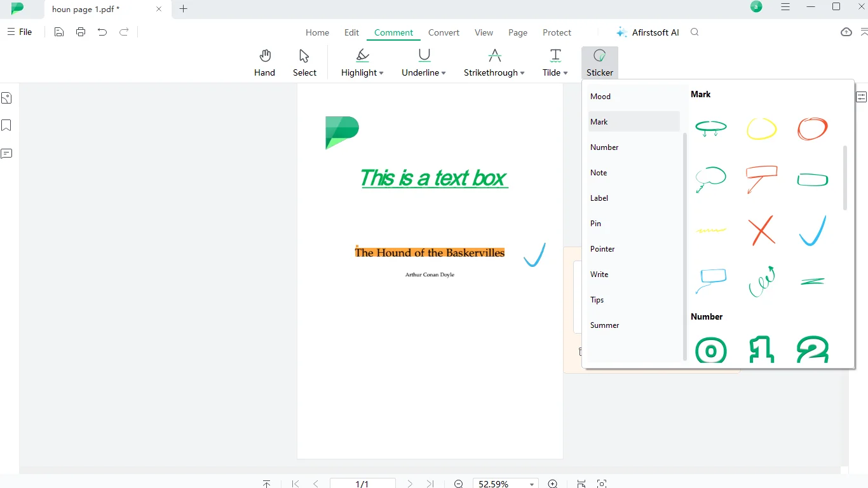The width and height of the screenshot is (868, 488).
Task: Pick the green number 0 sticker
Action: click(x=711, y=350)
